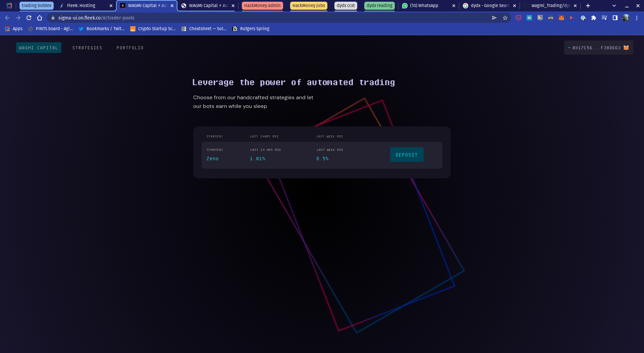Expand the HackMoney admin tab group

tap(262, 5)
